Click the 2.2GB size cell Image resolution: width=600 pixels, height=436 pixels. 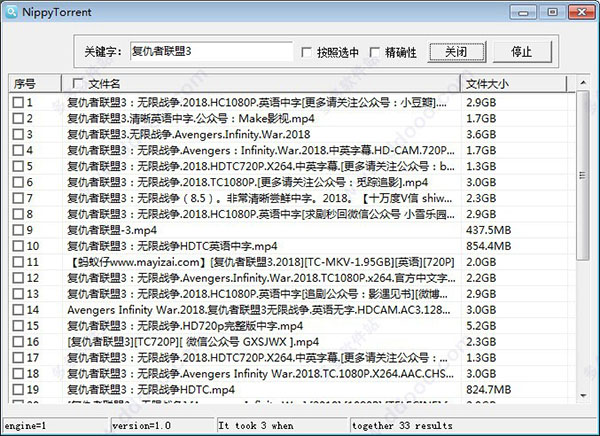(481, 278)
